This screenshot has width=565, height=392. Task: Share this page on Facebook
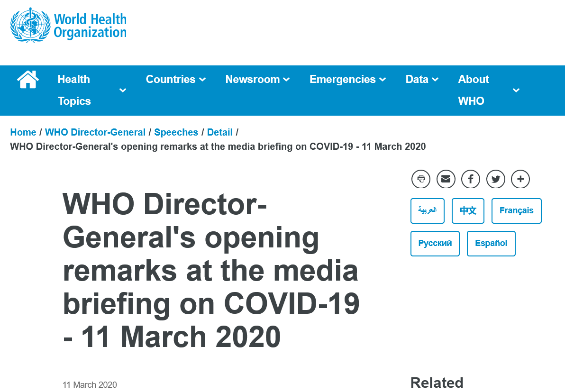click(x=471, y=179)
